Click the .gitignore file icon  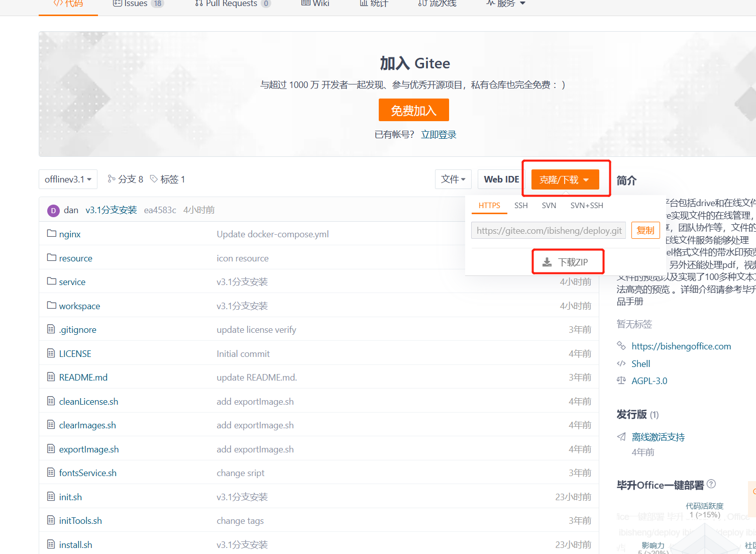pyautogui.click(x=51, y=329)
